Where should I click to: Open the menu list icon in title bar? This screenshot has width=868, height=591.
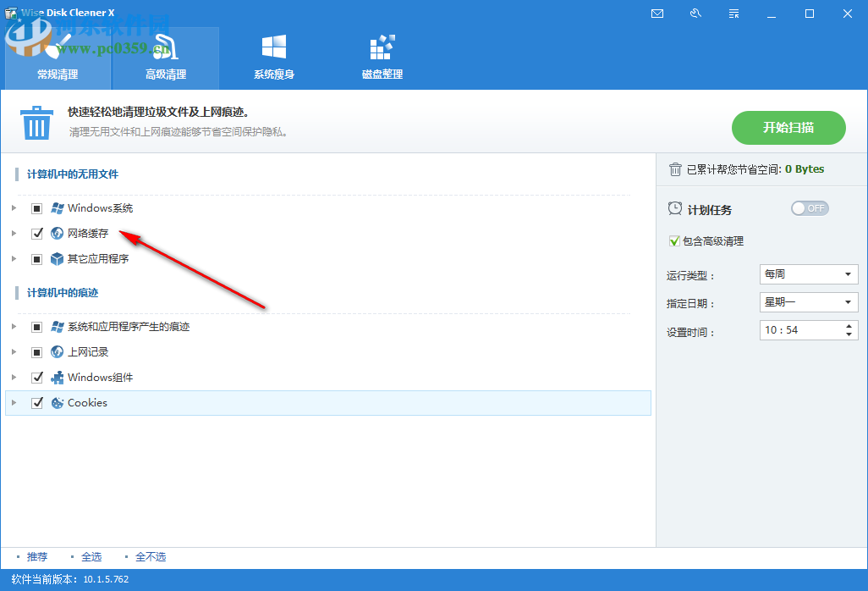click(x=734, y=14)
